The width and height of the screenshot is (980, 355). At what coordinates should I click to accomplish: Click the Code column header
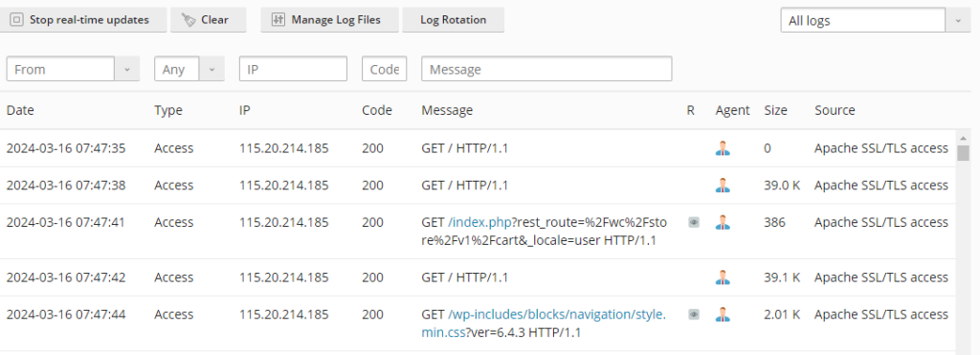(377, 110)
